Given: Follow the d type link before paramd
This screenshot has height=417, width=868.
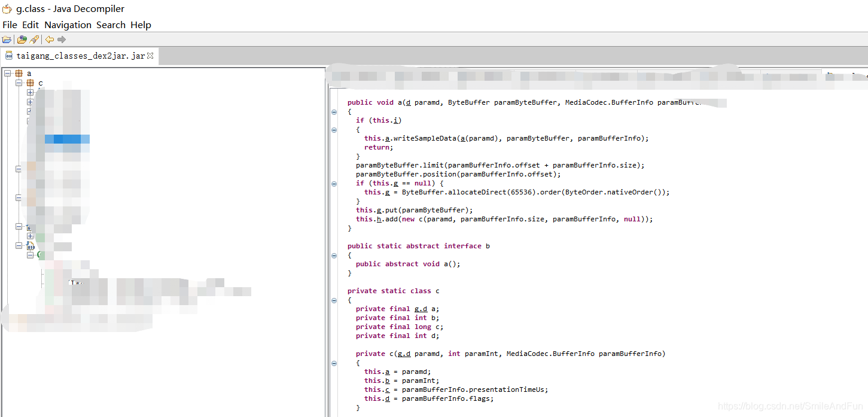Looking at the screenshot, I should (x=408, y=102).
